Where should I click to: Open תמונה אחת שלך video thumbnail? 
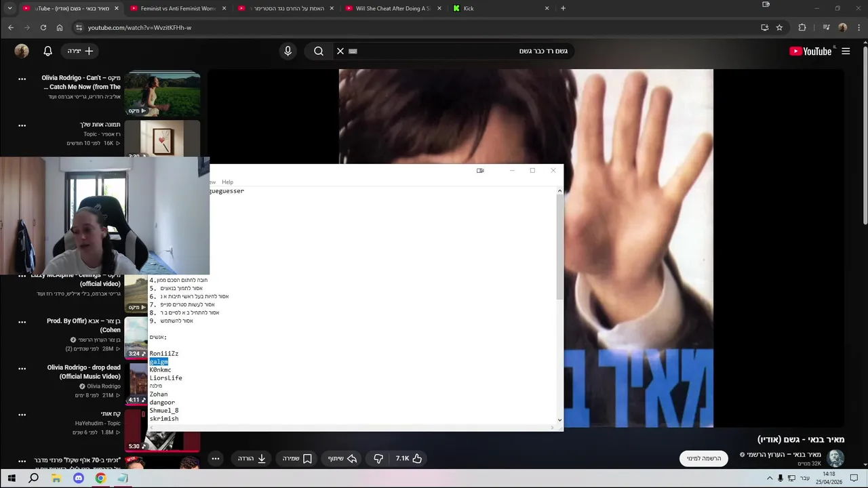coord(162,139)
